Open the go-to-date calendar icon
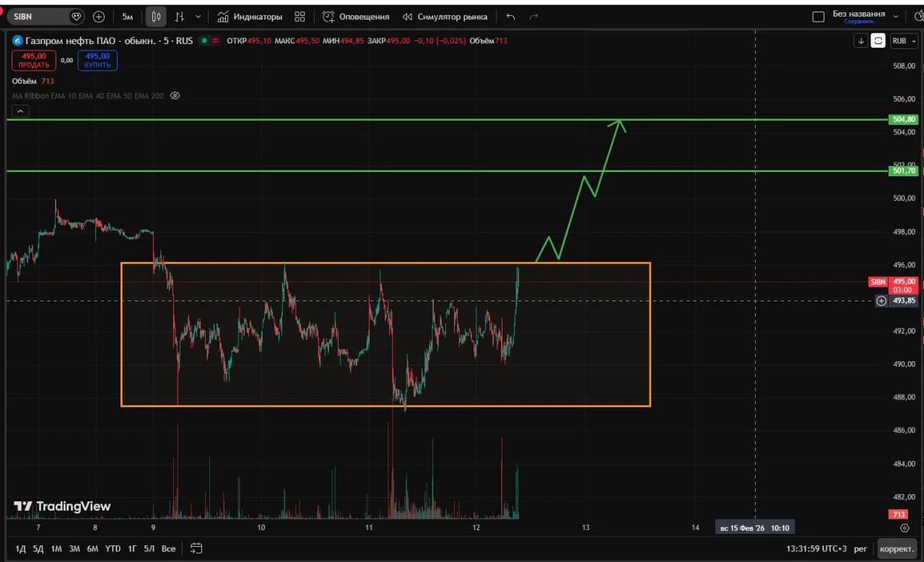 click(x=196, y=548)
